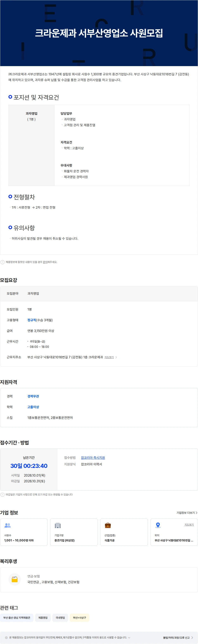Image resolution: width=198 pixels, height=644 pixels.
Task: Click the info icon beside 채용정보에 잘못된 내용
Action: pos(2,262)
